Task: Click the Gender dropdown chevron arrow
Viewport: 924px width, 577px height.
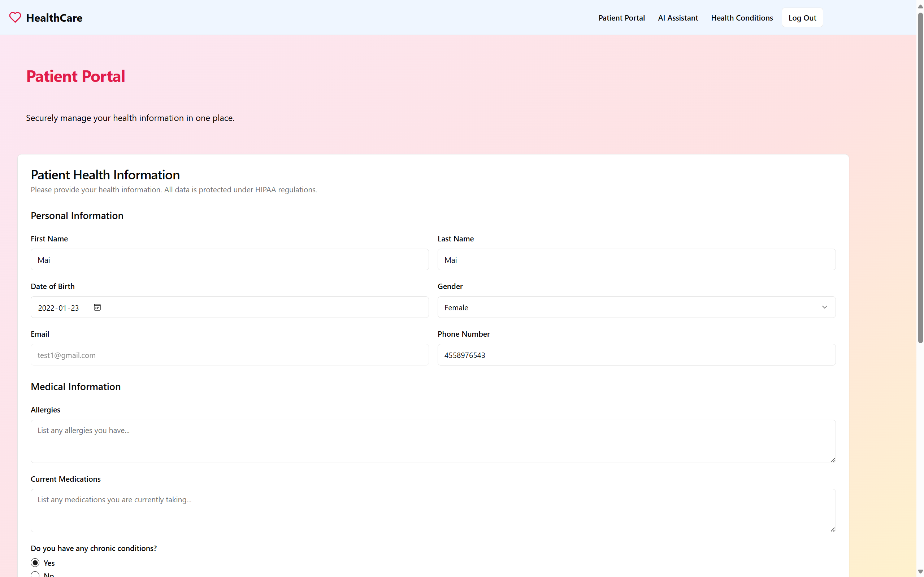Action: 824,307
